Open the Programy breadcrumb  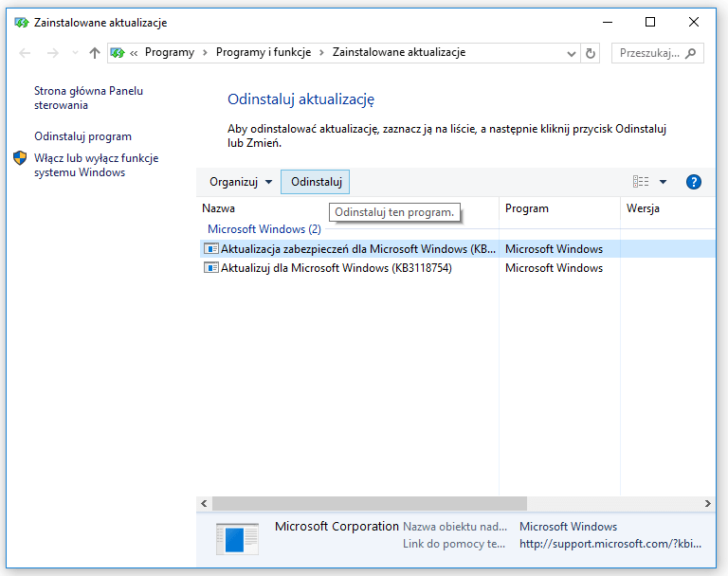pos(170,52)
